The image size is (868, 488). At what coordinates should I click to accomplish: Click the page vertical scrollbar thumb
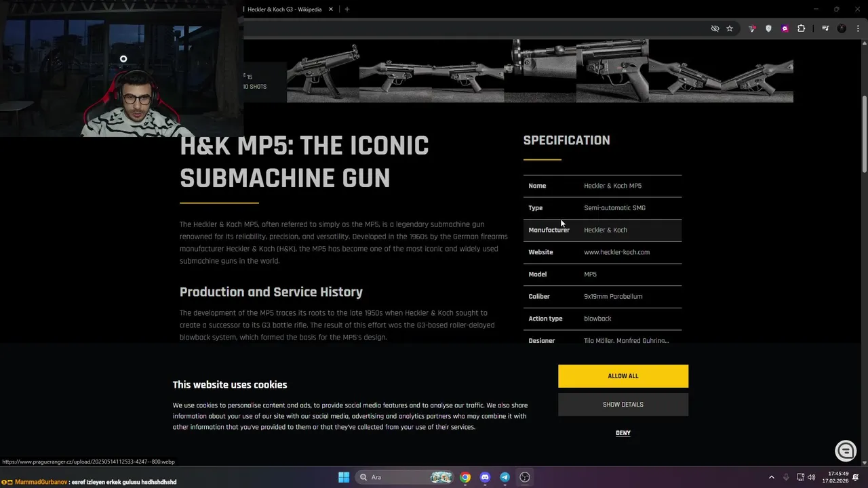(x=864, y=134)
